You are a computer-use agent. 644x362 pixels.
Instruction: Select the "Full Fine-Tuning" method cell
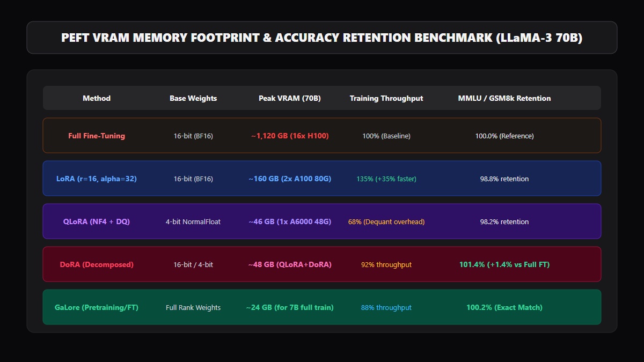coord(97,136)
